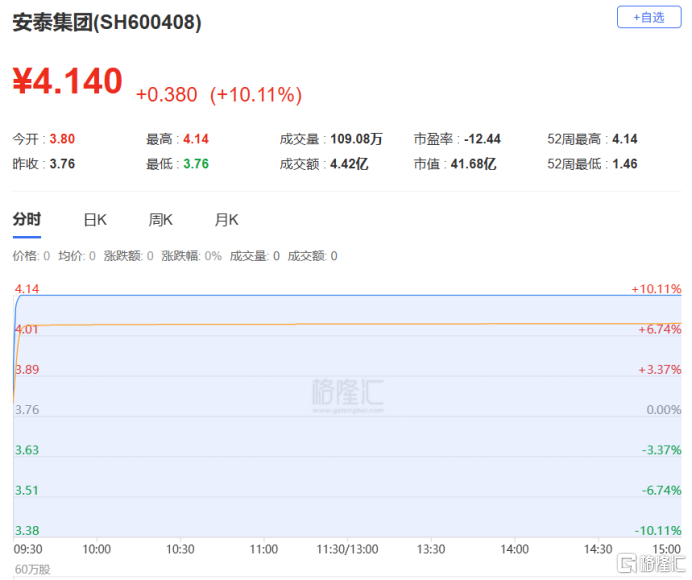Click the 今开 value 3.80
This screenshot has height=580, width=692.
click(62, 139)
